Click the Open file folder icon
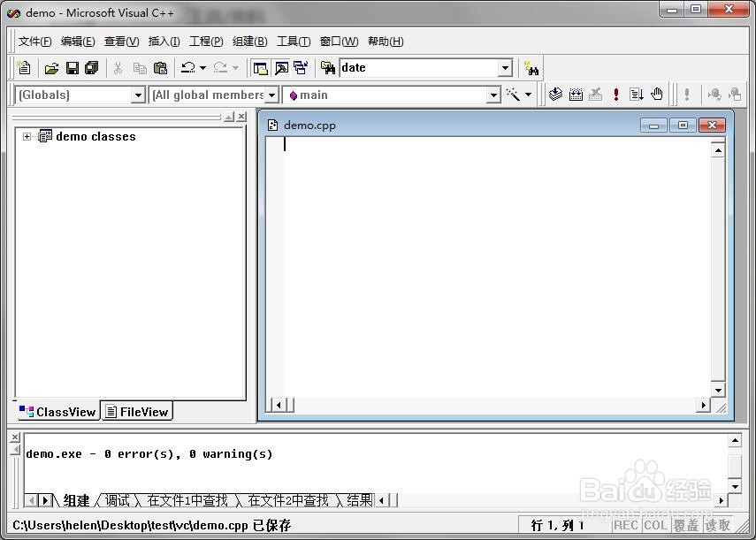The image size is (756, 540). click(51, 68)
